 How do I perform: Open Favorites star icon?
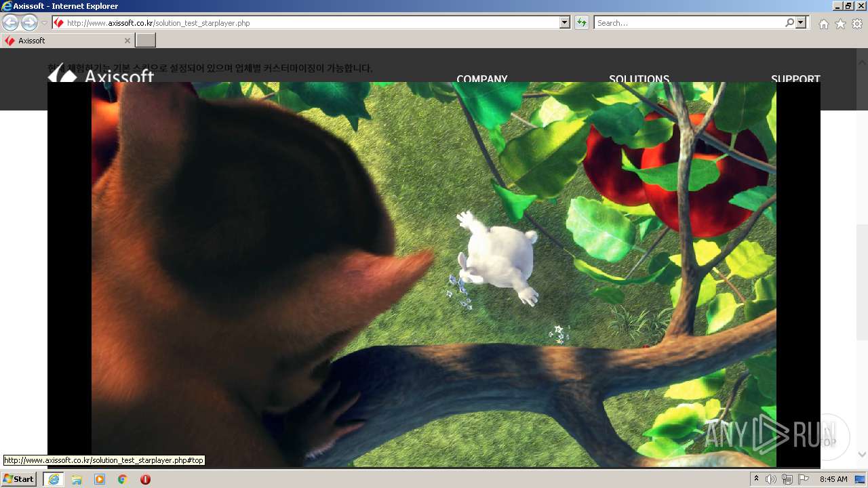(840, 24)
